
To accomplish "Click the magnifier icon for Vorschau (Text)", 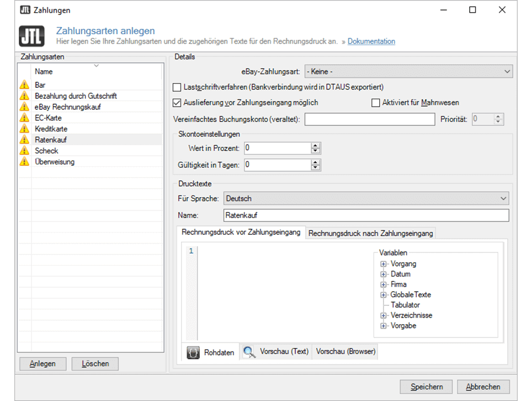I will 249,352.
